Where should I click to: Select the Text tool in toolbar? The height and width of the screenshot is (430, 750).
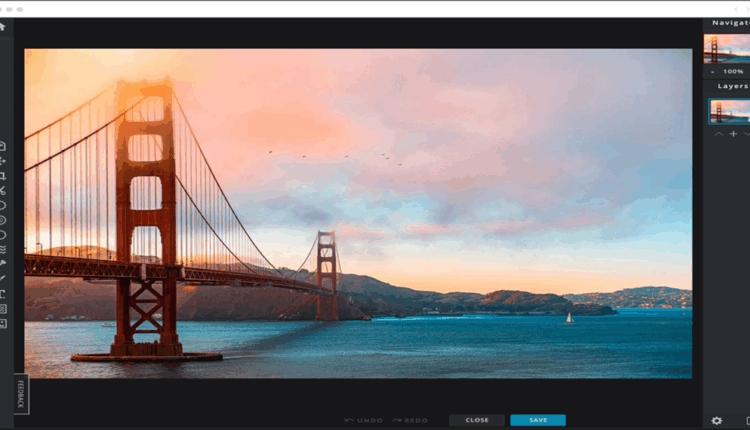point(4,294)
